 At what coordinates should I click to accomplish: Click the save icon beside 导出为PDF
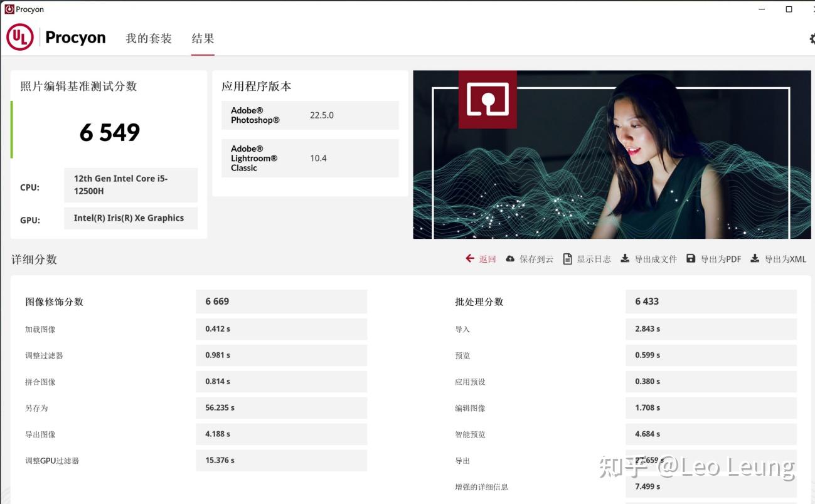pos(691,258)
